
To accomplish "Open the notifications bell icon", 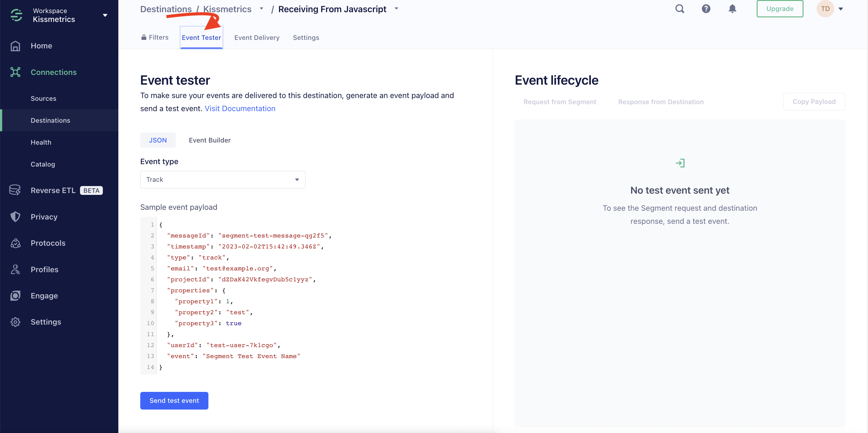I will tap(732, 9).
